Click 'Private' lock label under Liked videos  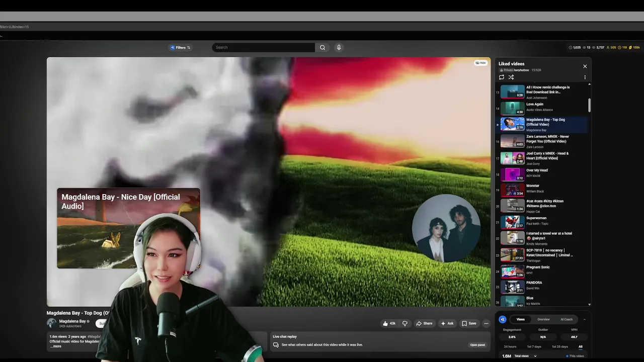point(506,70)
